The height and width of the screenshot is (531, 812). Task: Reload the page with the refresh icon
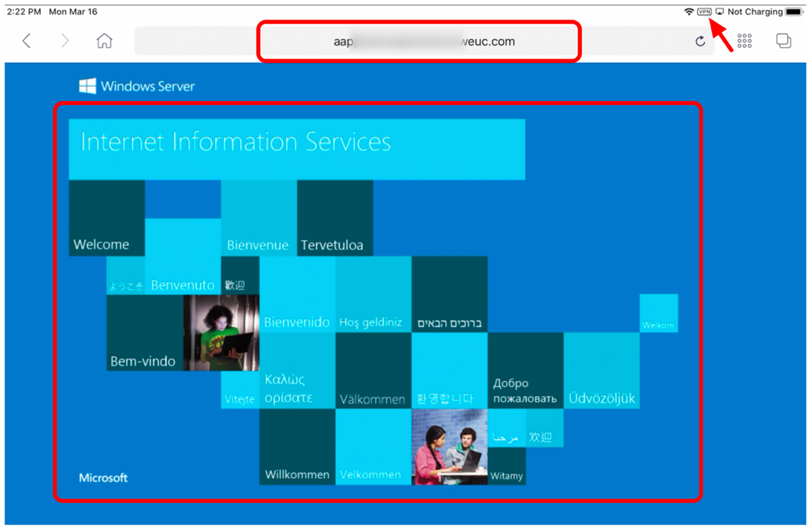(700, 41)
